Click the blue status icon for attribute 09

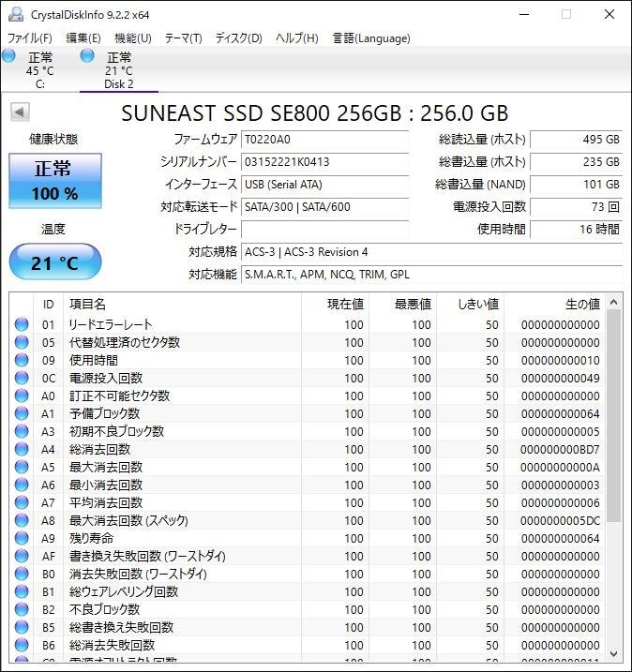pyautogui.click(x=22, y=360)
